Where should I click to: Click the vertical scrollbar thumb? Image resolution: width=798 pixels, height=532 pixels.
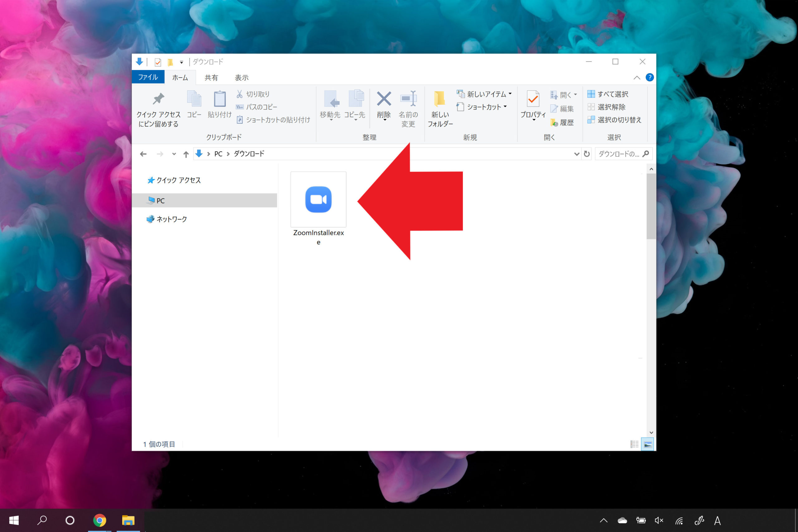[x=651, y=206]
